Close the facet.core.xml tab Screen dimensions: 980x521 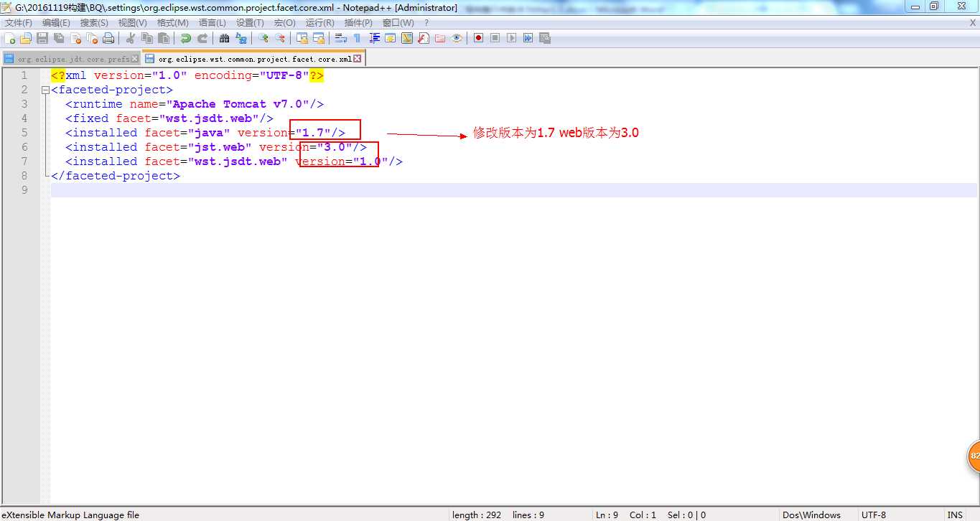pyautogui.click(x=357, y=59)
